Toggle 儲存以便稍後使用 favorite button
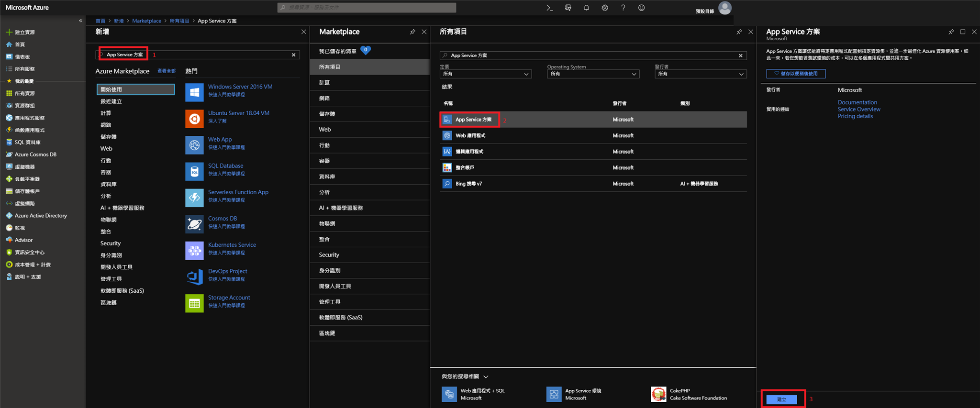Image resolution: width=980 pixels, height=408 pixels. point(796,74)
